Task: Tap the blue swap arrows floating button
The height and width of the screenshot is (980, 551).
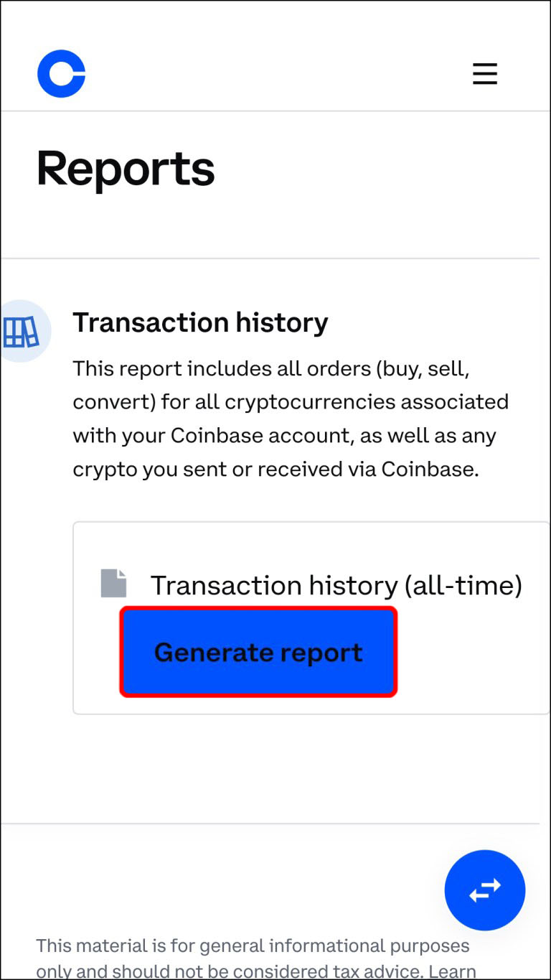Action: pos(485,890)
